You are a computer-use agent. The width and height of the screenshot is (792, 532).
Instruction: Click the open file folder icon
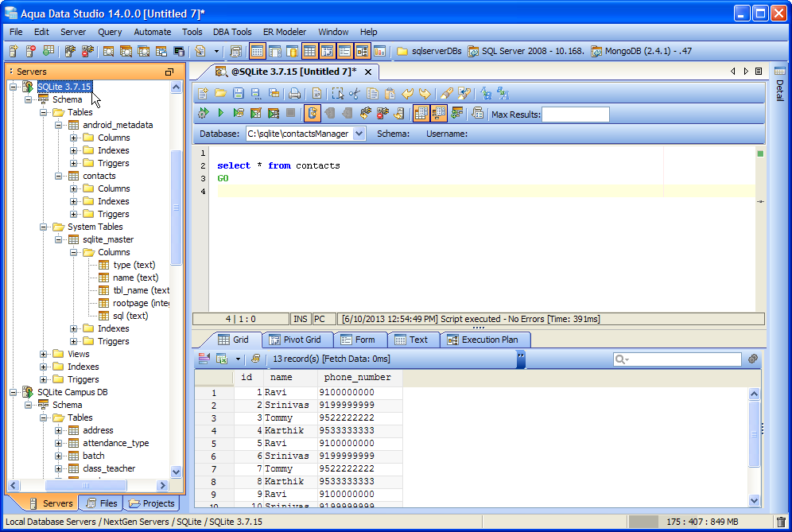click(220, 94)
